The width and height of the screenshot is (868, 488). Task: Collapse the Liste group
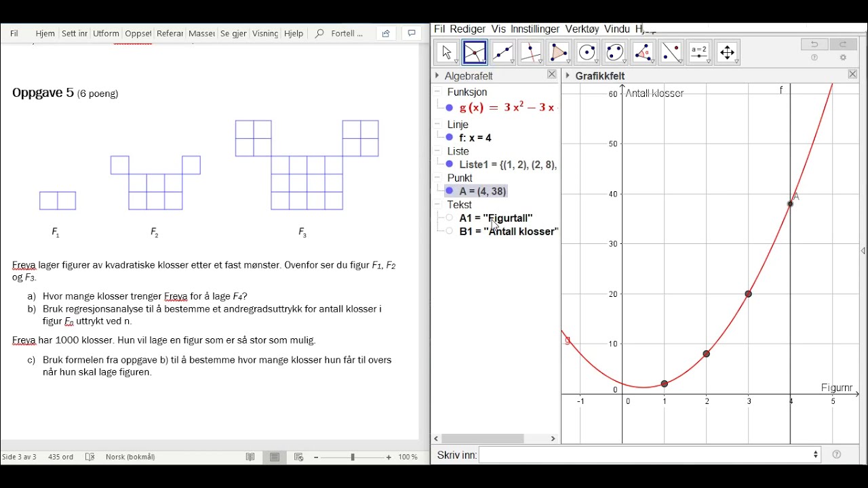438,151
